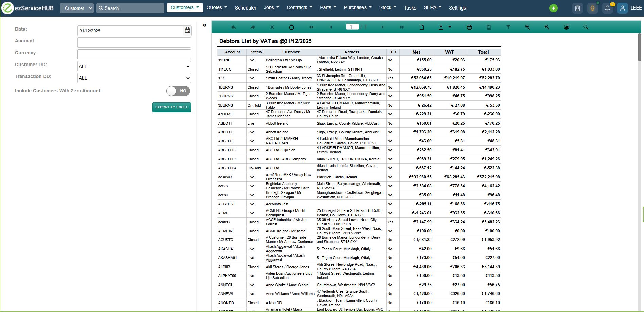This screenshot has height=312, width=644.
Task: Open the Customer search-type dropdown
Action: click(77, 8)
